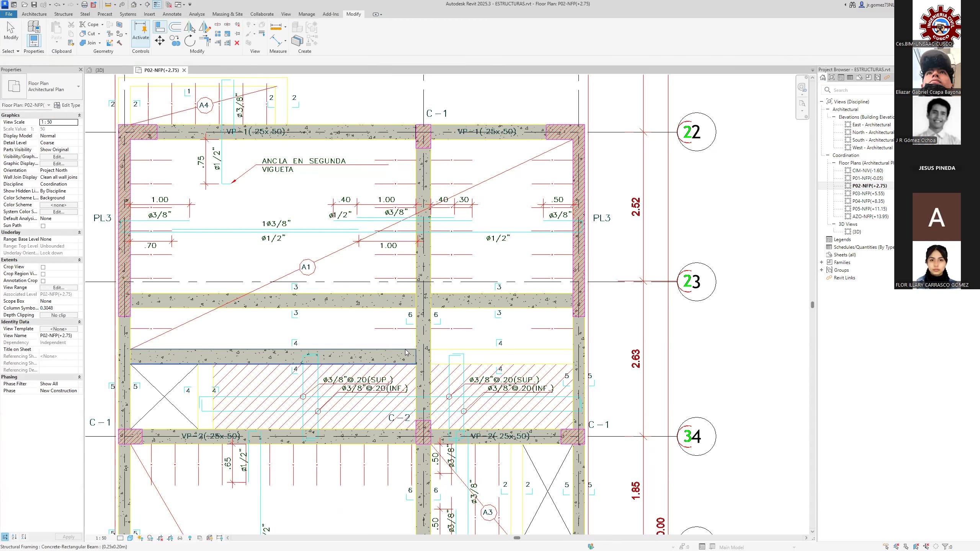Open the Floor Plan type selector dropdown
Viewport: 980px width, 551px height.
[x=78, y=86]
